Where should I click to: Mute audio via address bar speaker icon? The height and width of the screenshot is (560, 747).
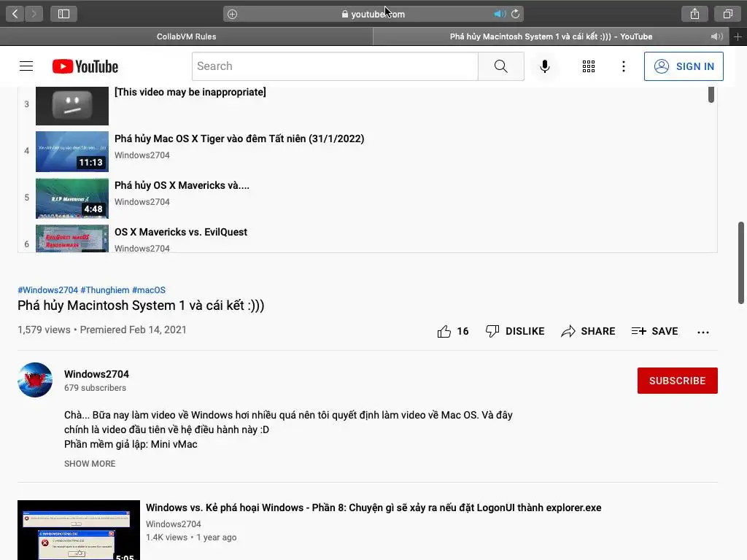pos(499,14)
